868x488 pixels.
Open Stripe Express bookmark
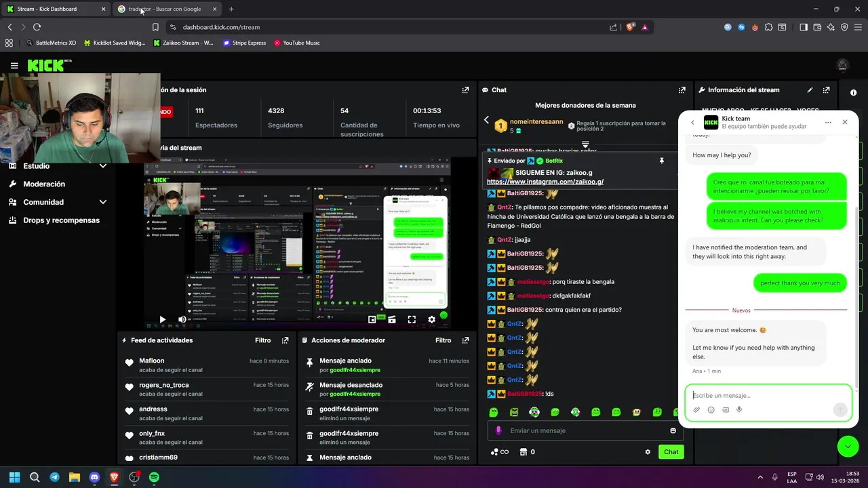coord(244,43)
